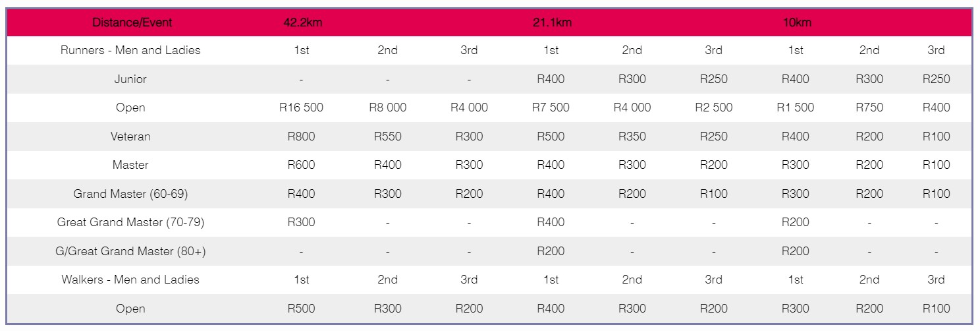
Task: Click the 21.1km header cell
Action: pos(552,22)
